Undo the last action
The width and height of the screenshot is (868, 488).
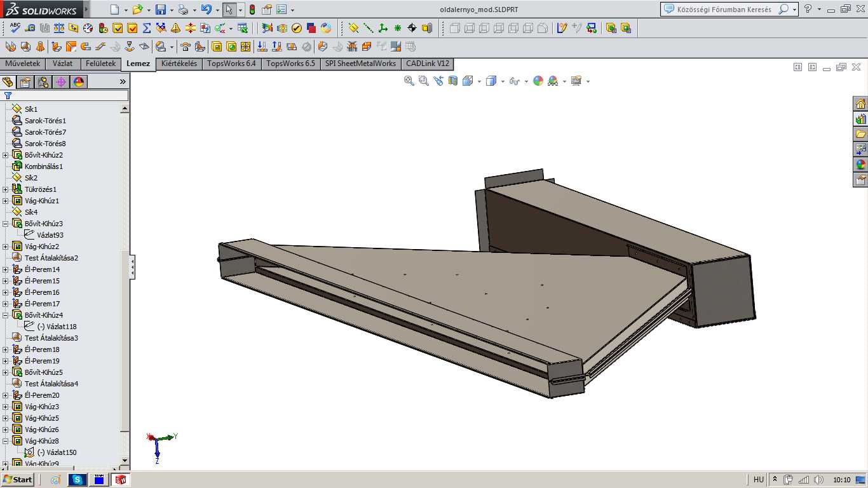(x=206, y=10)
